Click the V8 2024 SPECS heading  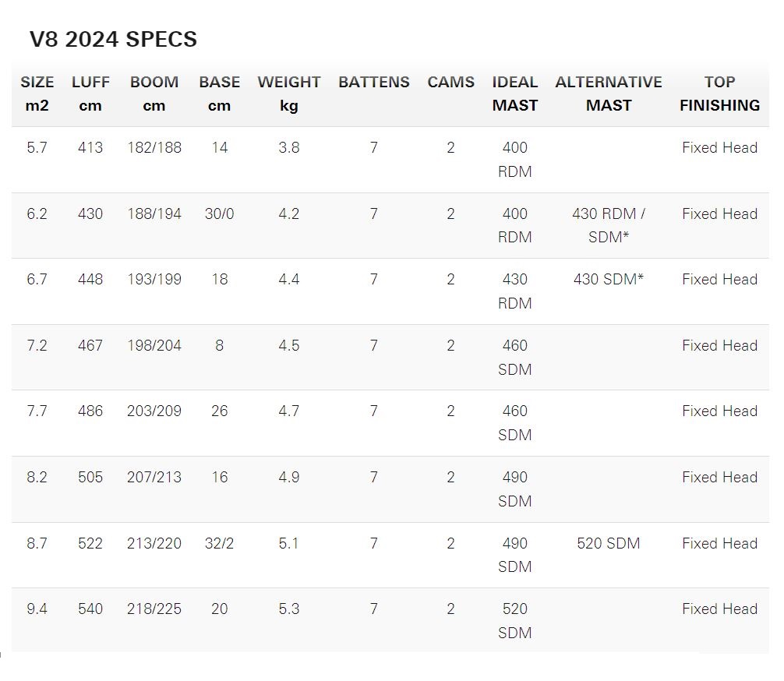coord(114,40)
